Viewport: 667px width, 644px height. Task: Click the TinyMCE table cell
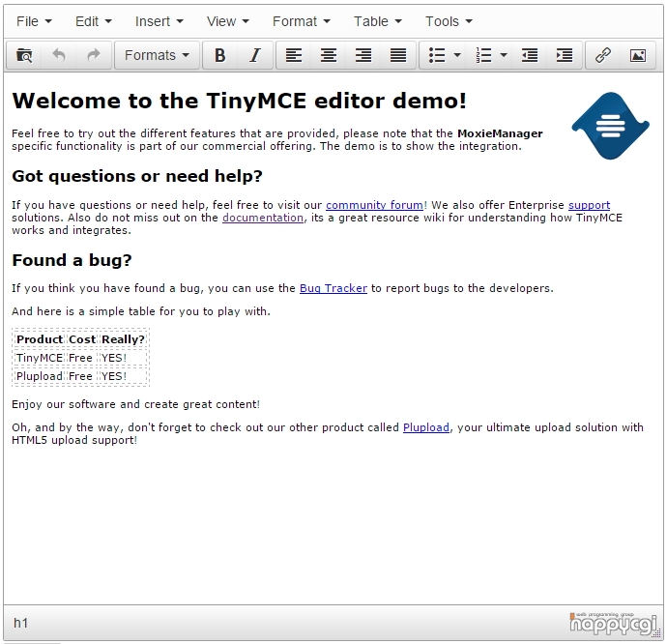40,358
